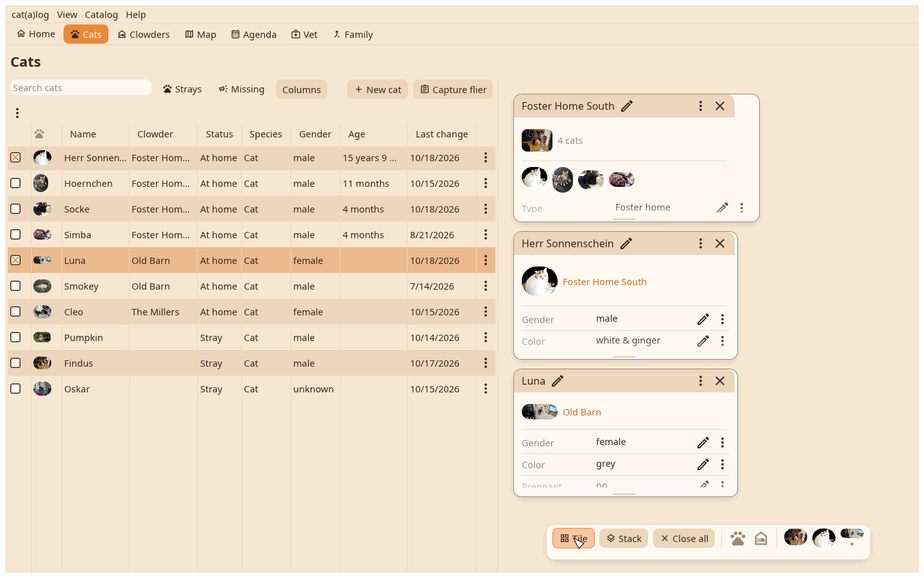Tick the checkbox for Pumpkin
This screenshot has width=924, height=578.
coord(15,337)
